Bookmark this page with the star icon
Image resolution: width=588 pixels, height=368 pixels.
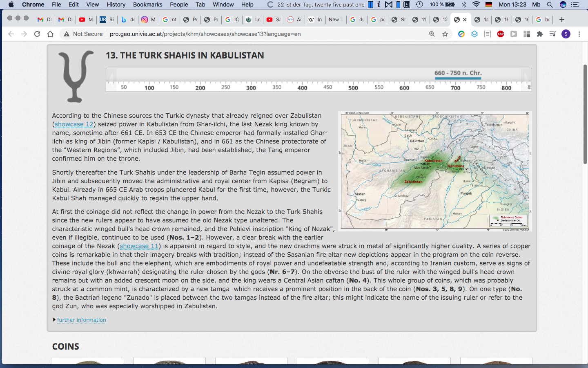pyautogui.click(x=445, y=34)
